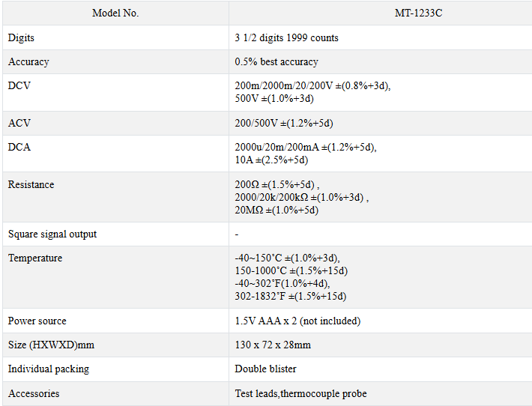Click the 150-1000°C ±(1.5%+15d) line

(x=291, y=270)
